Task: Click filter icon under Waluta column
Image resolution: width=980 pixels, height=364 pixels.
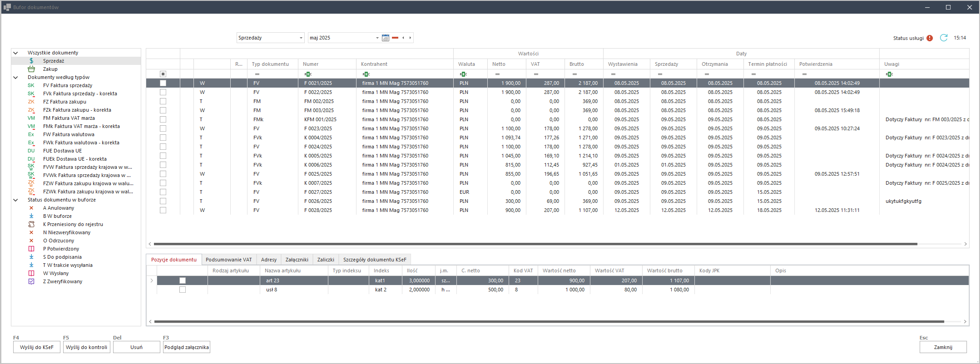Action: pyautogui.click(x=463, y=74)
